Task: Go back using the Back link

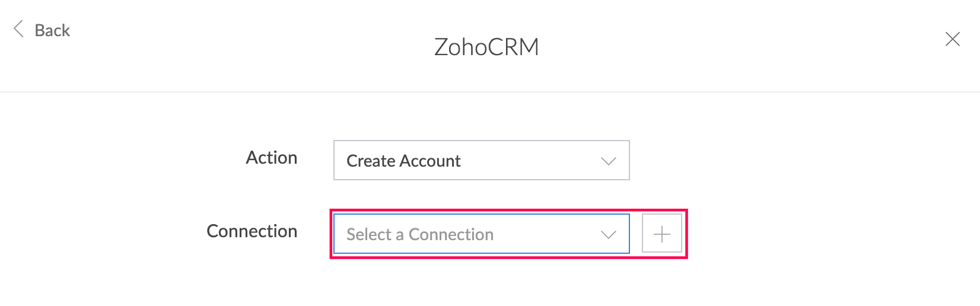Action: click(42, 30)
